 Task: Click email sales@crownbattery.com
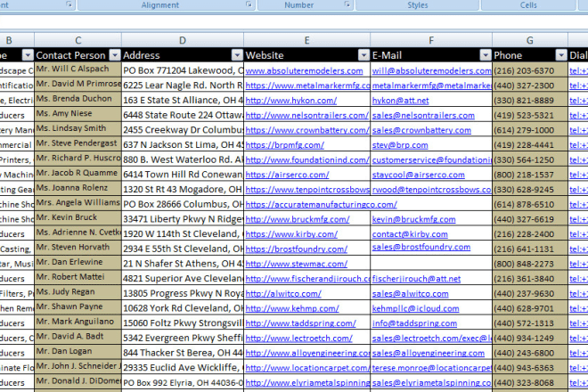tap(421, 130)
